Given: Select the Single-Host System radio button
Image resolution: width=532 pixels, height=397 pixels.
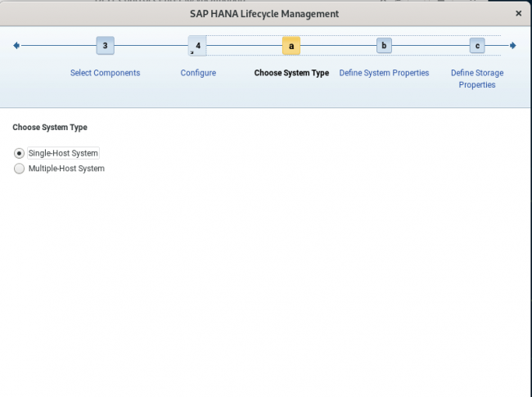Looking at the screenshot, I should click(x=19, y=153).
